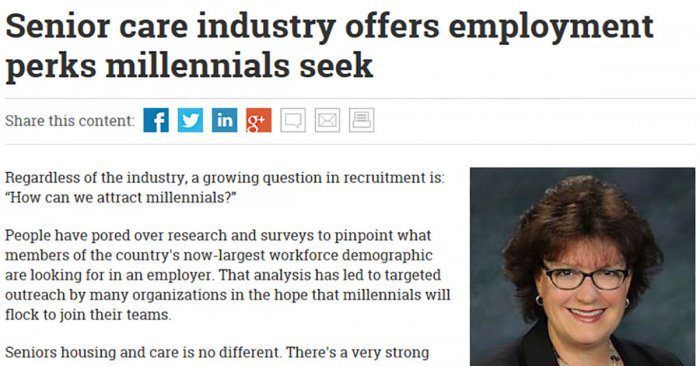Click the 'Seniors housing and care' sentence
The height and width of the screenshot is (366, 700).
pyautogui.click(x=217, y=353)
